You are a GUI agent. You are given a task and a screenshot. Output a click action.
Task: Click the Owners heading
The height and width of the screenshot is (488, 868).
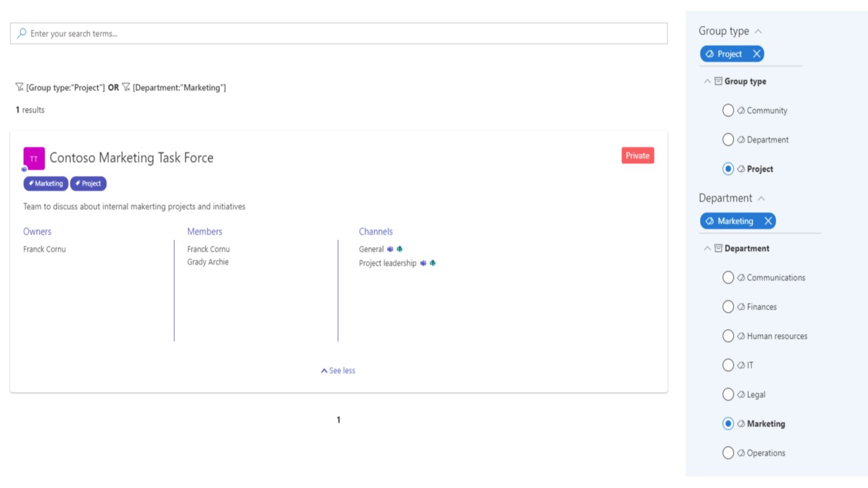tap(37, 231)
